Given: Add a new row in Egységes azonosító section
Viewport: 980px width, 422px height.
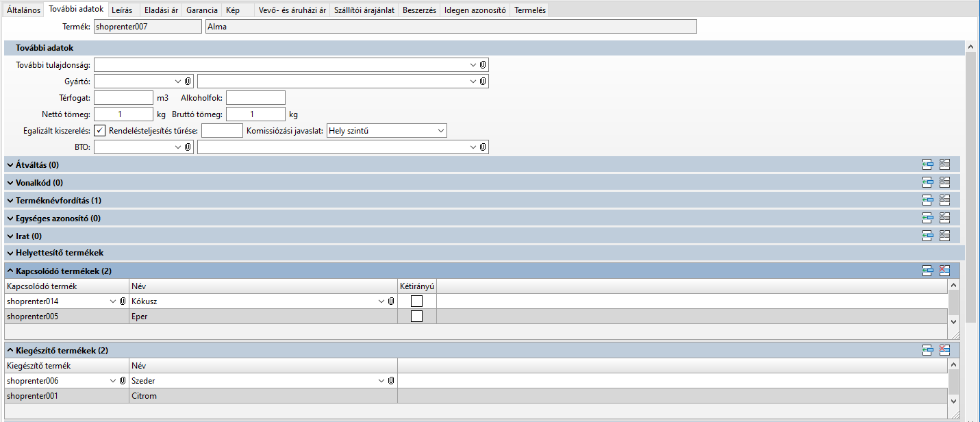Looking at the screenshot, I should [x=928, y=218].
